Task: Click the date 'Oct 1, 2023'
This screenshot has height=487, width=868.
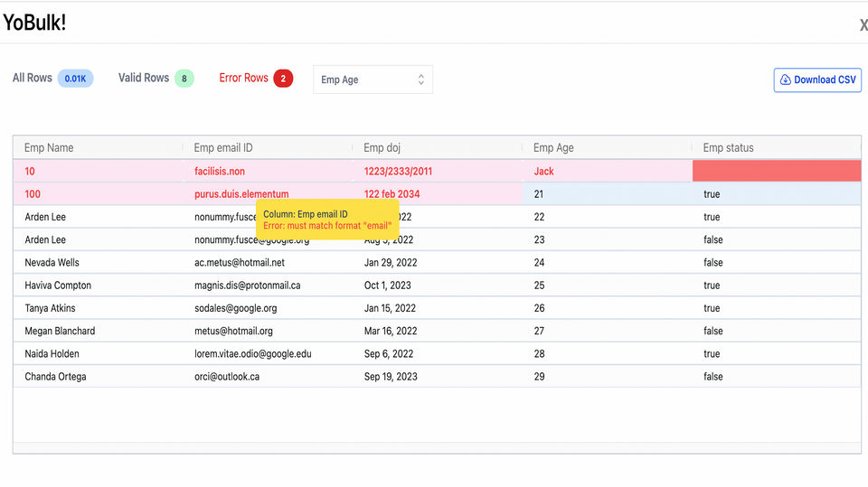Action: (387, 286)
